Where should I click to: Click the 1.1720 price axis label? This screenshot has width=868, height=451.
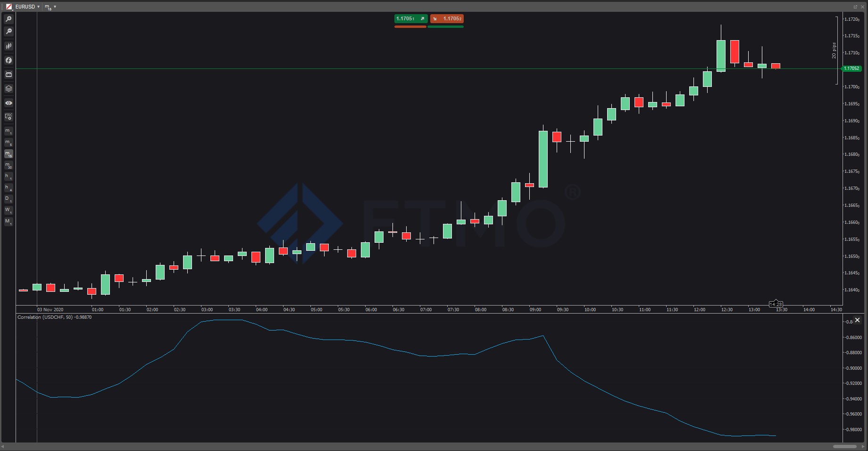(x=852, y=19)
